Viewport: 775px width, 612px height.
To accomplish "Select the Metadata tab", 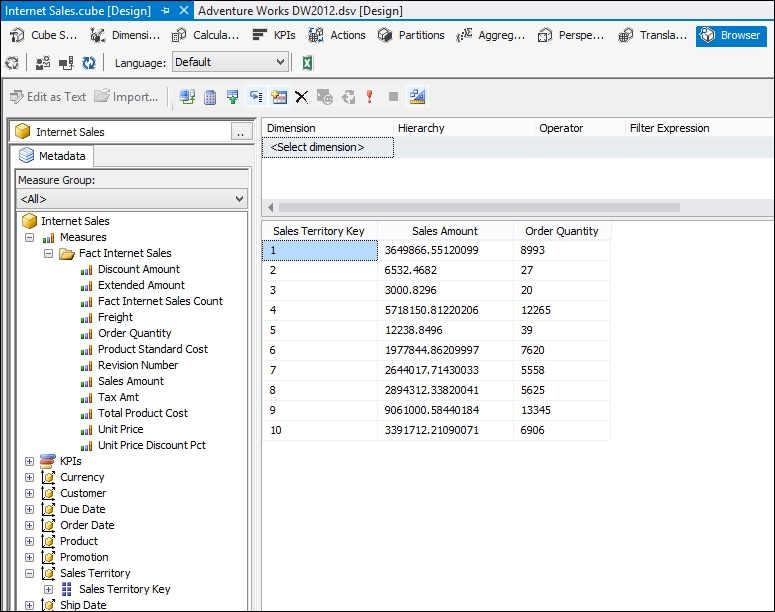I will point(52,156).
